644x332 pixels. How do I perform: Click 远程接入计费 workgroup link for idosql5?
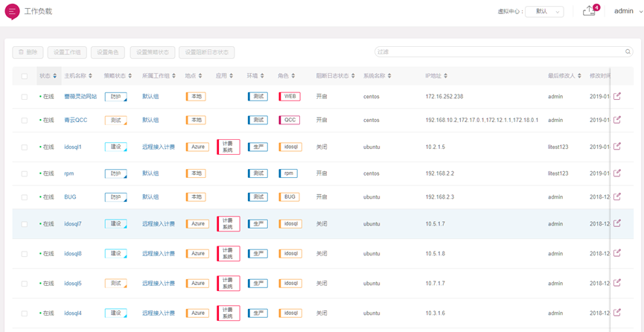159,284
